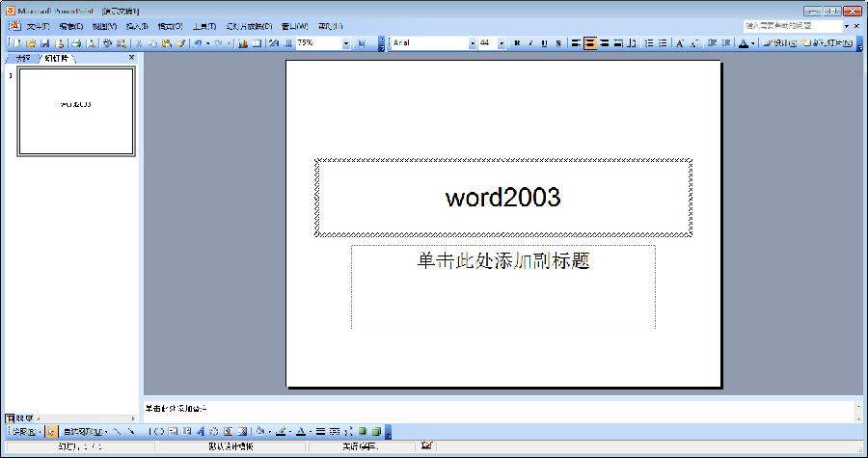
Task: Create a new blank presentation
Action: (x=17, y=43)
